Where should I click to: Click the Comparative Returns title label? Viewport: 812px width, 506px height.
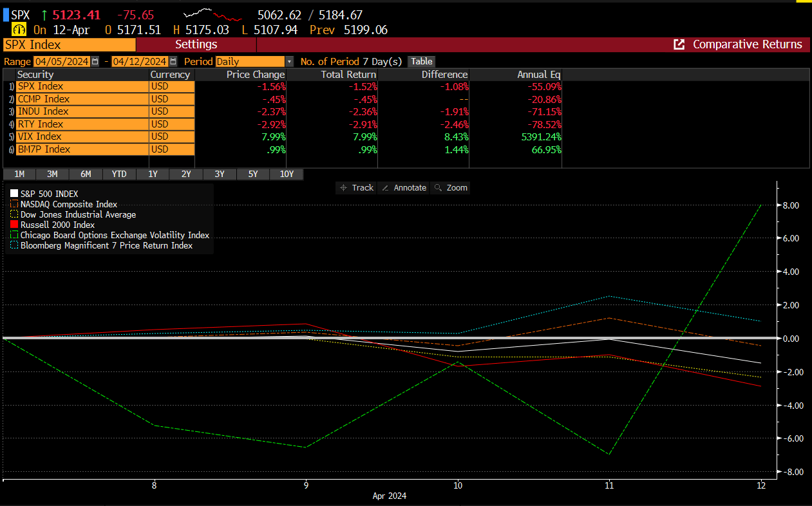click(747, 44)
